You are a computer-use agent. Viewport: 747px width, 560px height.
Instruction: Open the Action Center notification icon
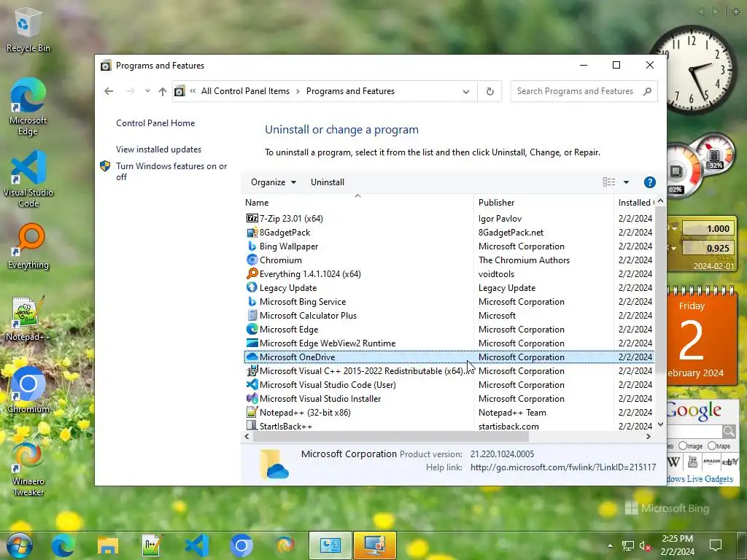tap(716, 545)
